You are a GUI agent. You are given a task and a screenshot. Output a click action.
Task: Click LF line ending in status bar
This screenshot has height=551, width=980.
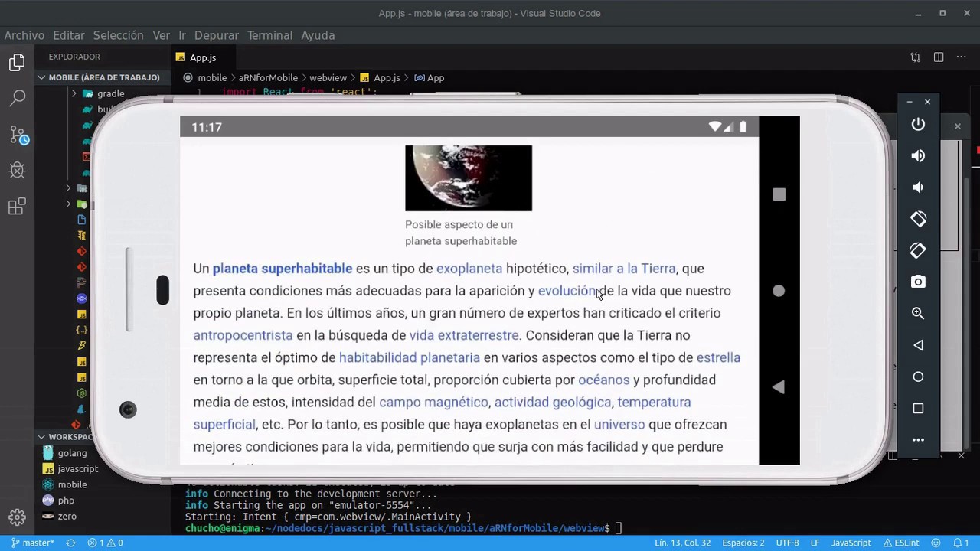click(815, 543)
